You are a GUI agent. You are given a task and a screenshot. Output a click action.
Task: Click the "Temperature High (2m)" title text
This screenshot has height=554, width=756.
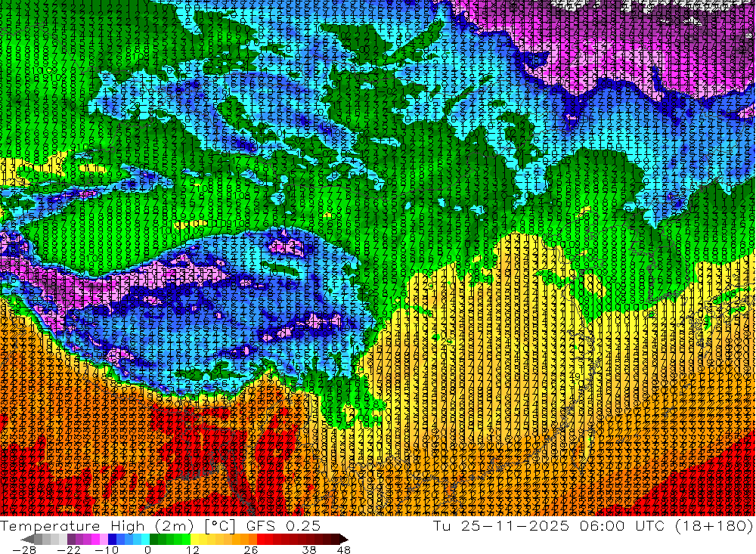[97, 526]
